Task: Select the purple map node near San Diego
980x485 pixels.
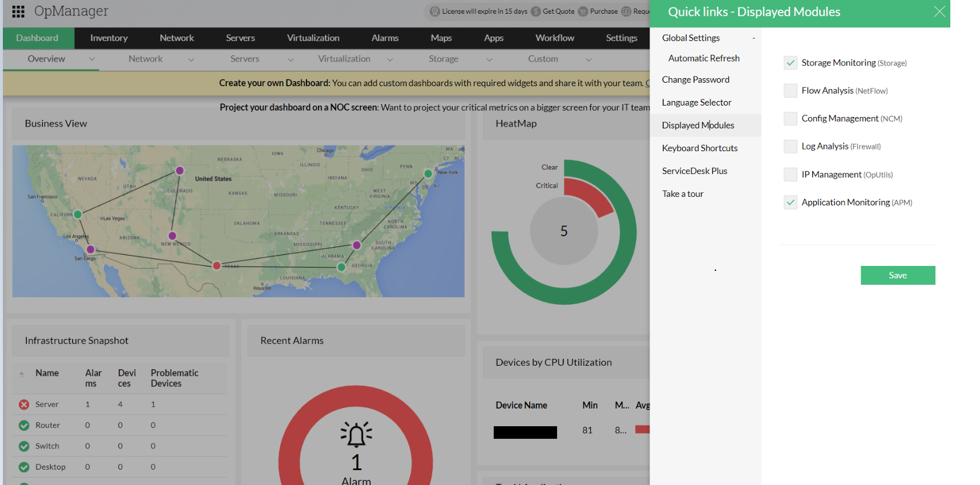Action: [90, 249]
